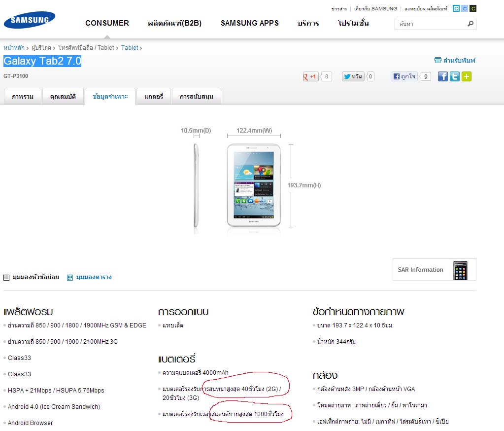The height and width of the screenshot is (431, 504).
Task: Click the ข่าวสาร top link
Action: 339,9
